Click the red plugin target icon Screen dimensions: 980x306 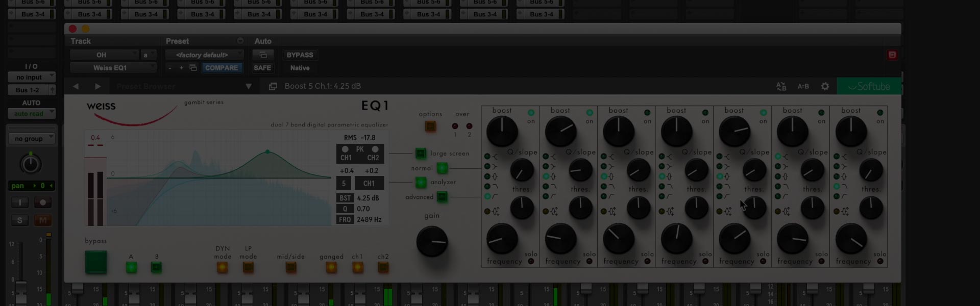click(892, 55)
